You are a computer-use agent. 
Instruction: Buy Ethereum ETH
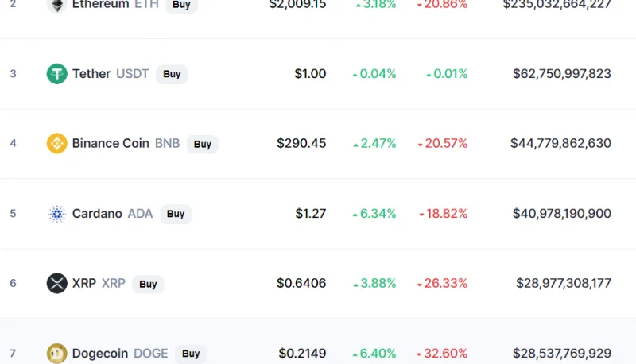(x=181, y=5)
